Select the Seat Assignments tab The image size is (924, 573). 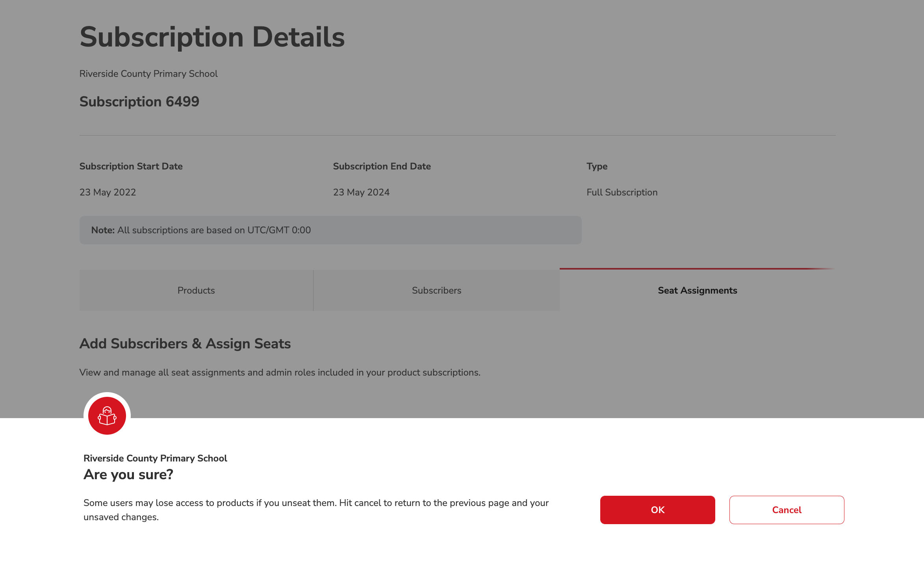(x=697, y=290)
